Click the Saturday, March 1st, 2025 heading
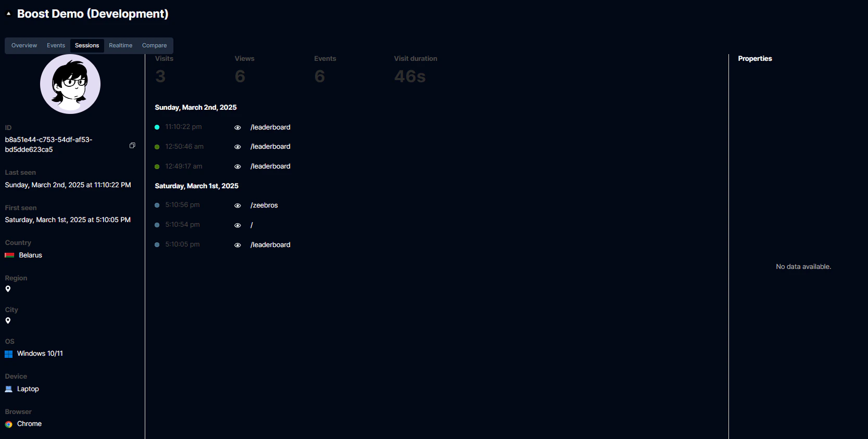The image size is (868, 439). coord(197,186)
